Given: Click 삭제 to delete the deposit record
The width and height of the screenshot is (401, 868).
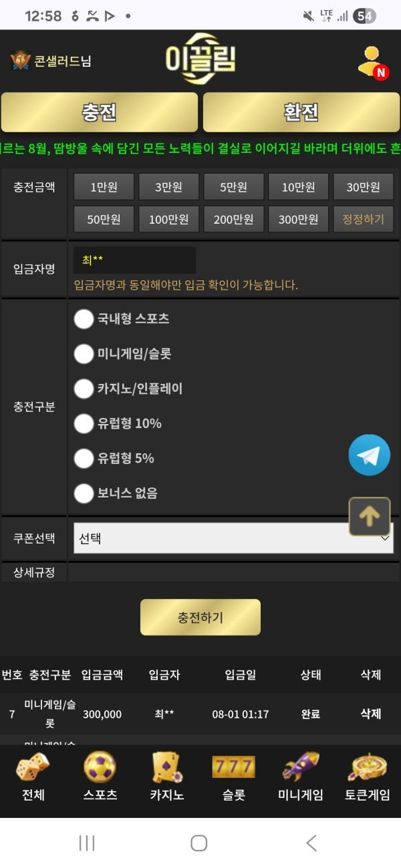Looking at the screenshot, I should pos(370,713).
